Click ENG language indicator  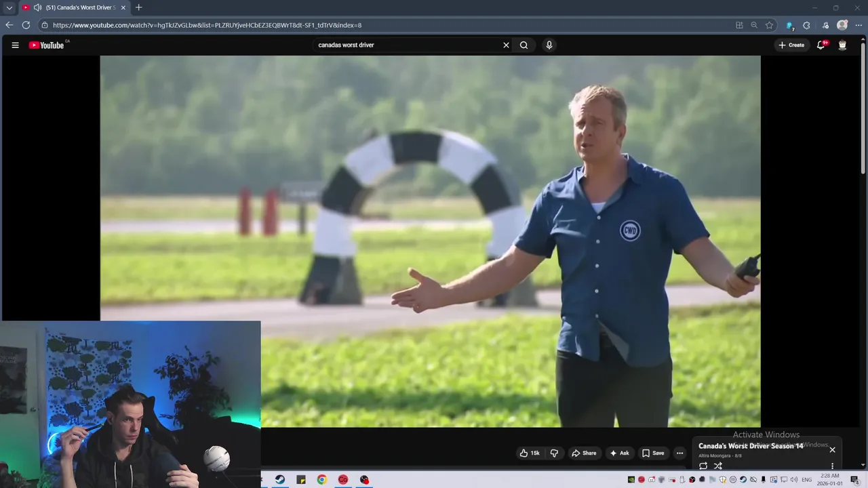click(807, 480)
